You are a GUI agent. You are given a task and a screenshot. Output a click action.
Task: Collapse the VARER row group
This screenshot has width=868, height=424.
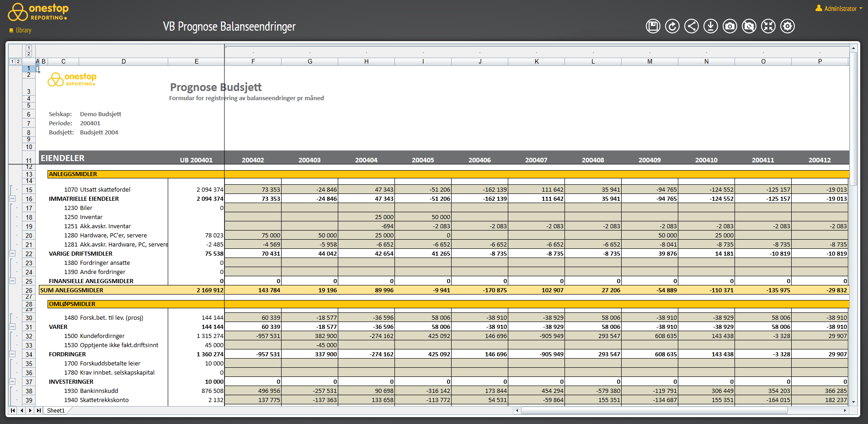coord(12,327)
